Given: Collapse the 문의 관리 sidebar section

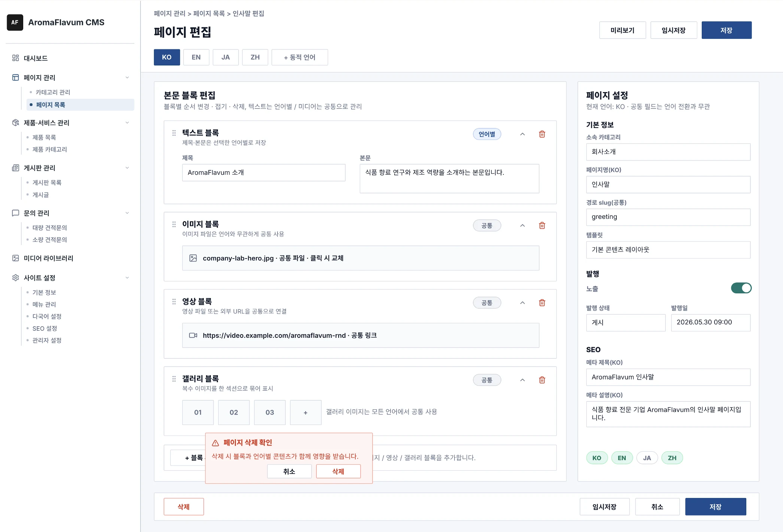Looking at the screenshot, I should tap(127, 213).
